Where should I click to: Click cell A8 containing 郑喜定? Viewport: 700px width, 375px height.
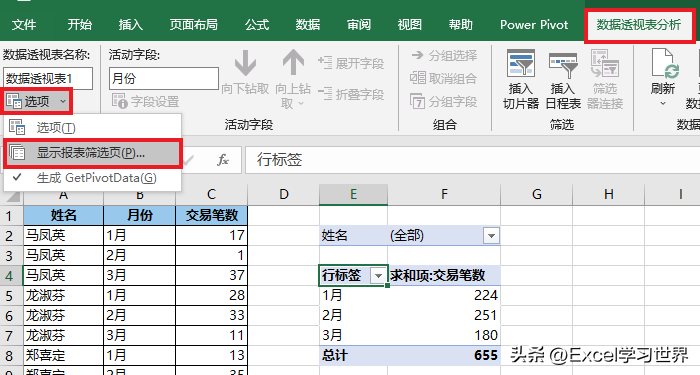(x=63, y=355)
